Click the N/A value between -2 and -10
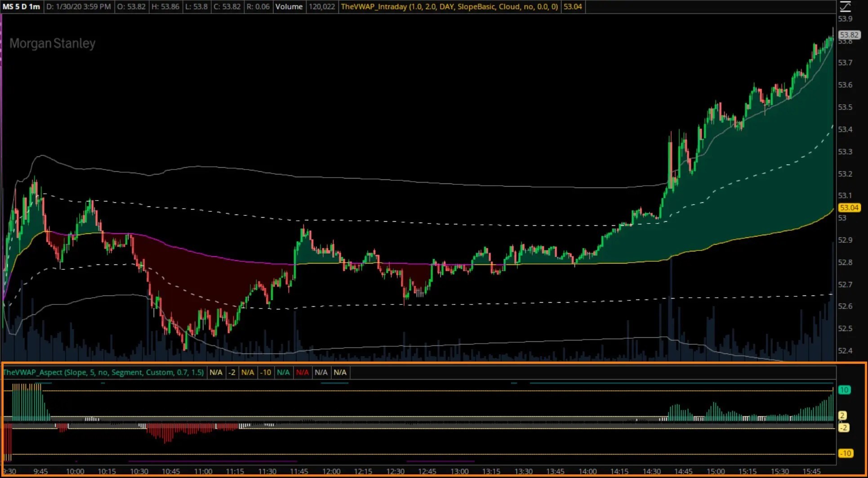 point(248,372)
